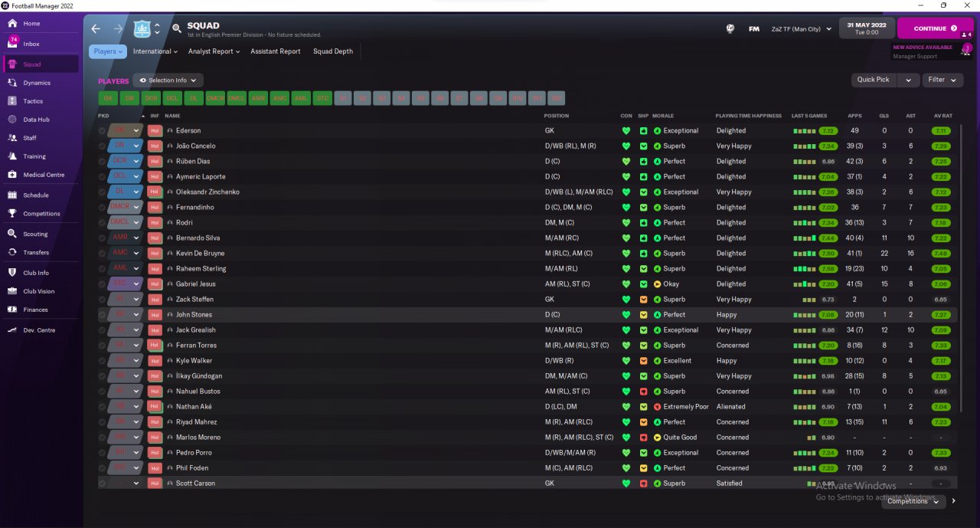Image resolution: width=980 pixels, height=528 pixels.
Task: Open the Staff sidebar icon
Action: point(12,138)
